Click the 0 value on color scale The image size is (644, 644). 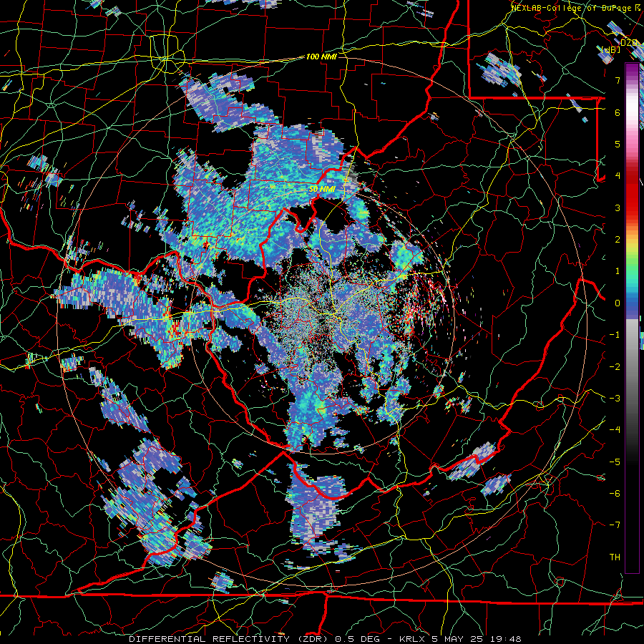618,303
